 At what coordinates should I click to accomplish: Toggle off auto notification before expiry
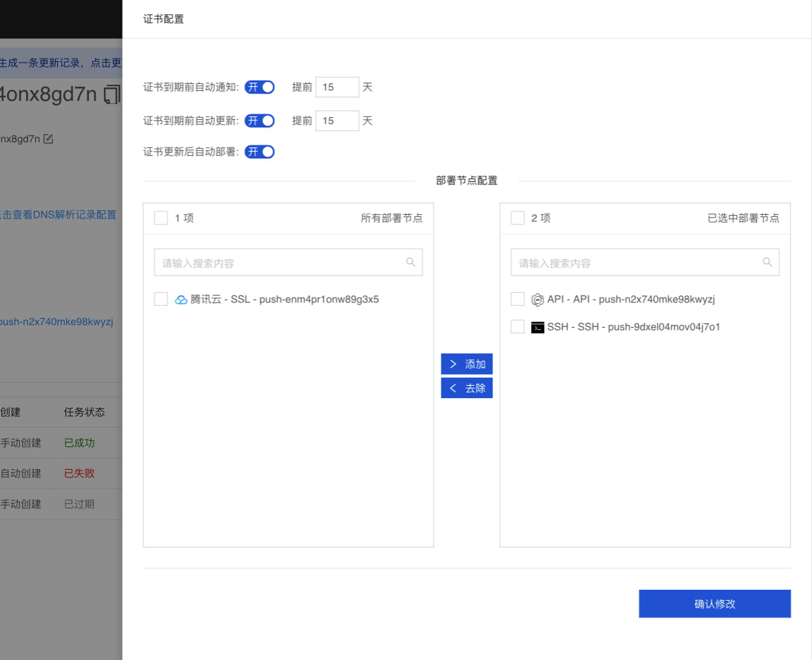coord(260,87)
